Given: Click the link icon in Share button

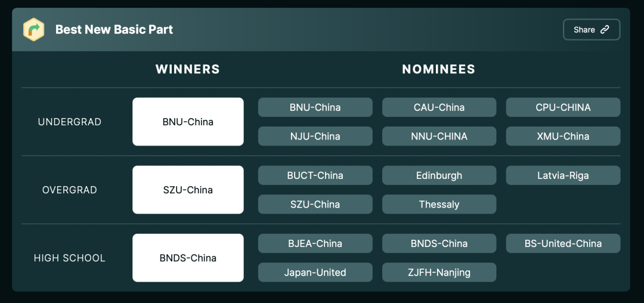Looking at the screenshot, I should [x=605, y=30].
